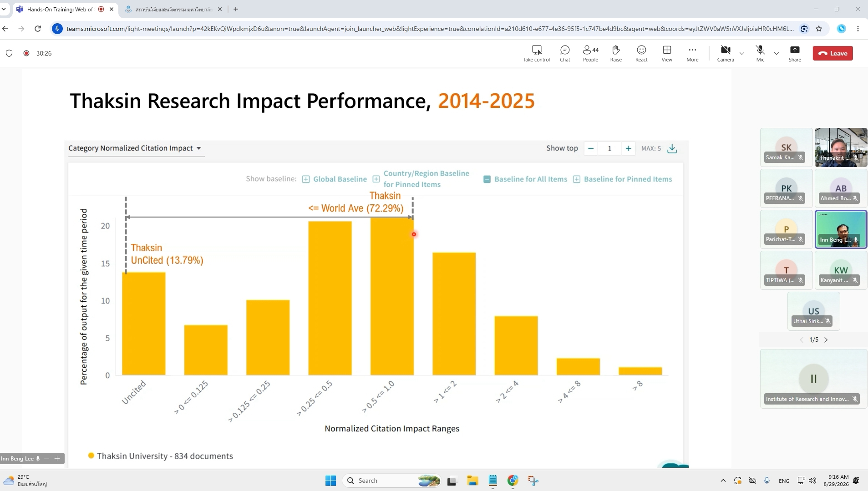Open the meeting Chat panel
Viewport: 868px width, 491px height.
click(565, 53)
